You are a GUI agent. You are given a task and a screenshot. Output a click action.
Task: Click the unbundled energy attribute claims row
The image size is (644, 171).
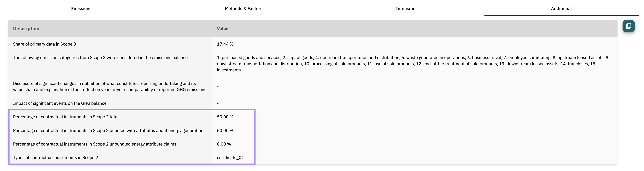313,144
